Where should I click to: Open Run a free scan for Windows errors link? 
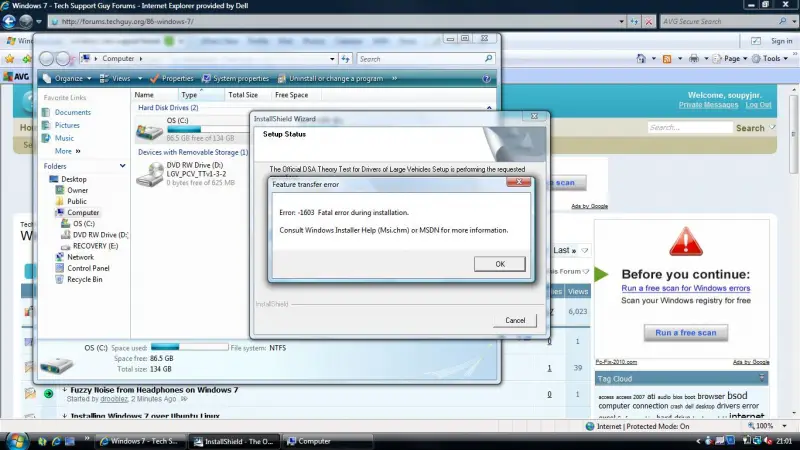click(x=686, y=288)
